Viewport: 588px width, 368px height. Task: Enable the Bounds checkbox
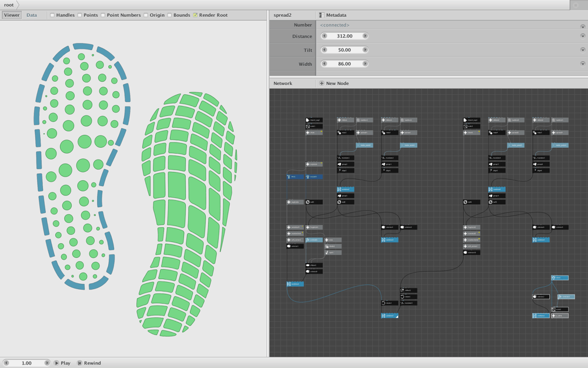[169, 15]
